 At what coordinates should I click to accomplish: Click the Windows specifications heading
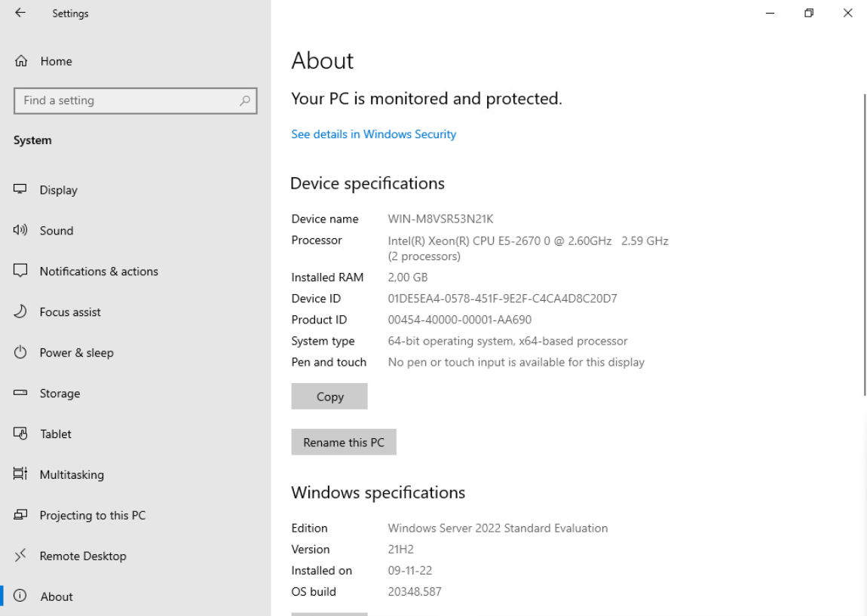pyautogui.click(x=378, y=492)
